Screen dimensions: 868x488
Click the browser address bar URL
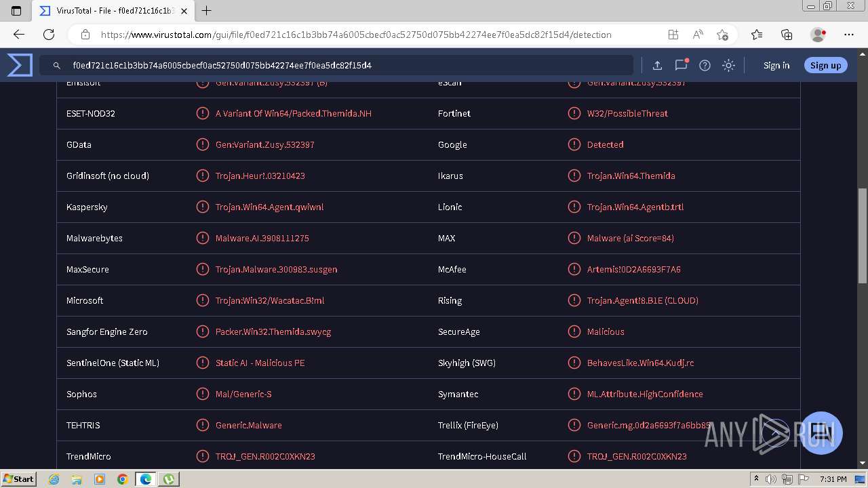(x=356, y=35)
